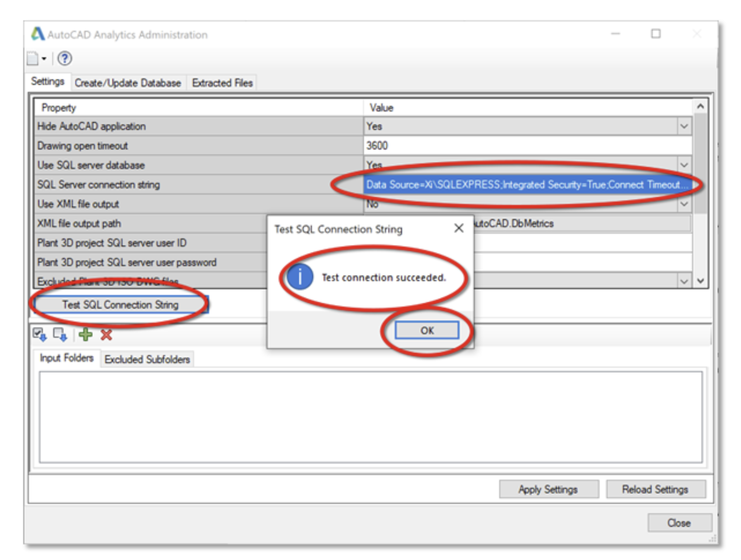Confirm the test result with OK
The image size is (741, 560).
(x=427, y=330)
